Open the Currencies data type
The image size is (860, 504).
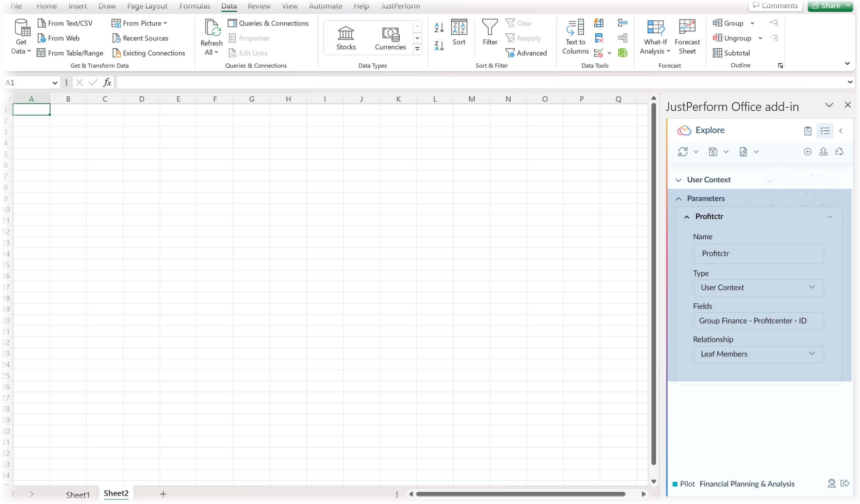click(390, 37)
